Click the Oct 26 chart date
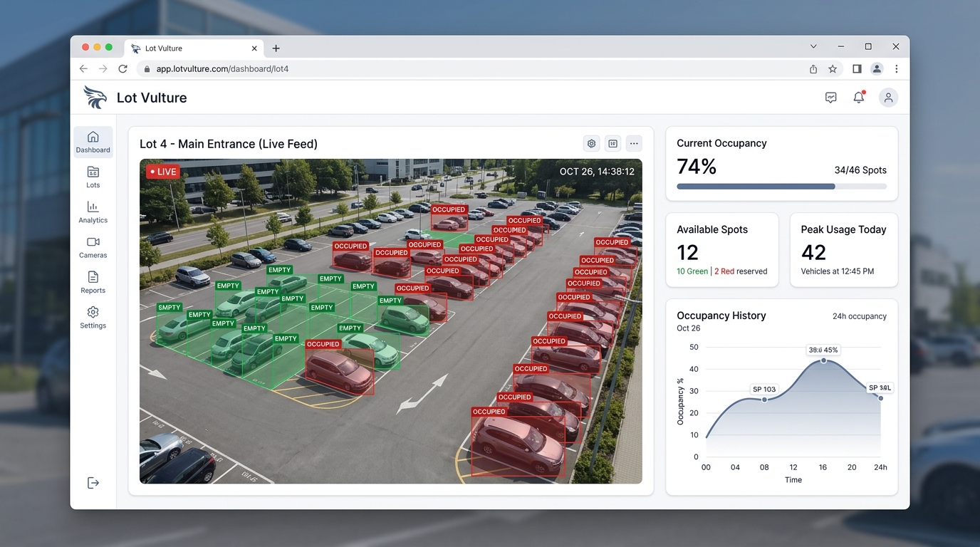 (x=689, y=328)
